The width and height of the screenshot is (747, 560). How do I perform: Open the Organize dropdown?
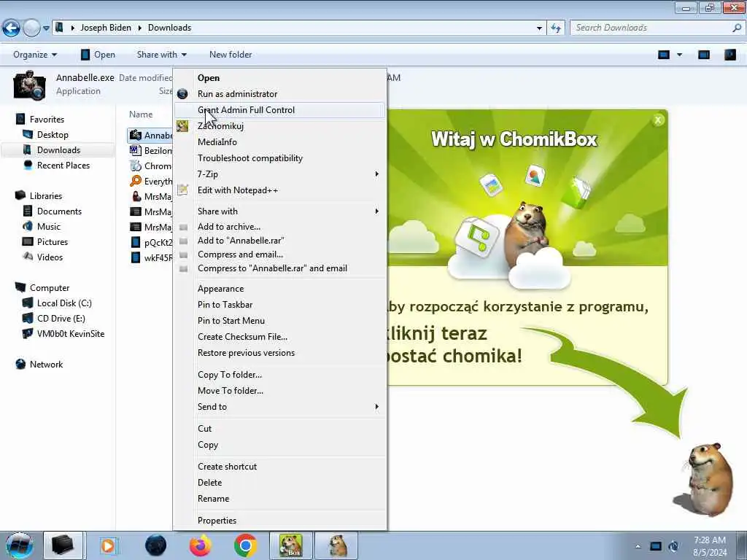[x=35, y=55]
